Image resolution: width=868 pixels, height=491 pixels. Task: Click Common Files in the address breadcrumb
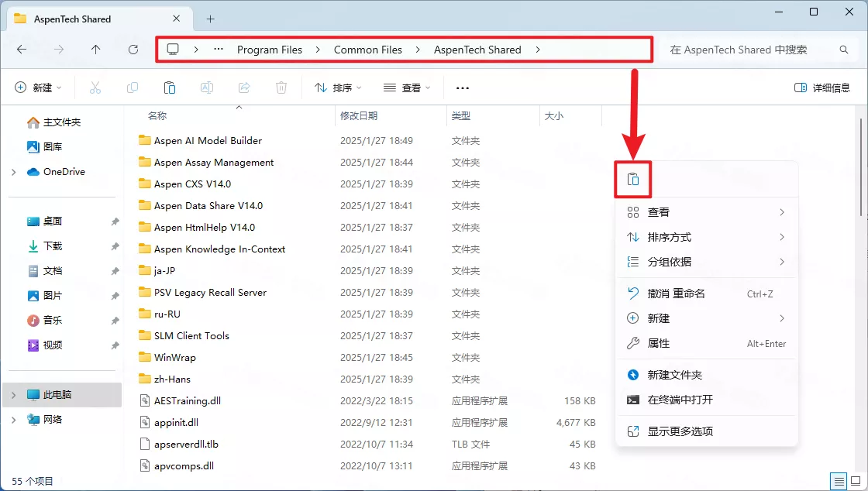[368, 50]
